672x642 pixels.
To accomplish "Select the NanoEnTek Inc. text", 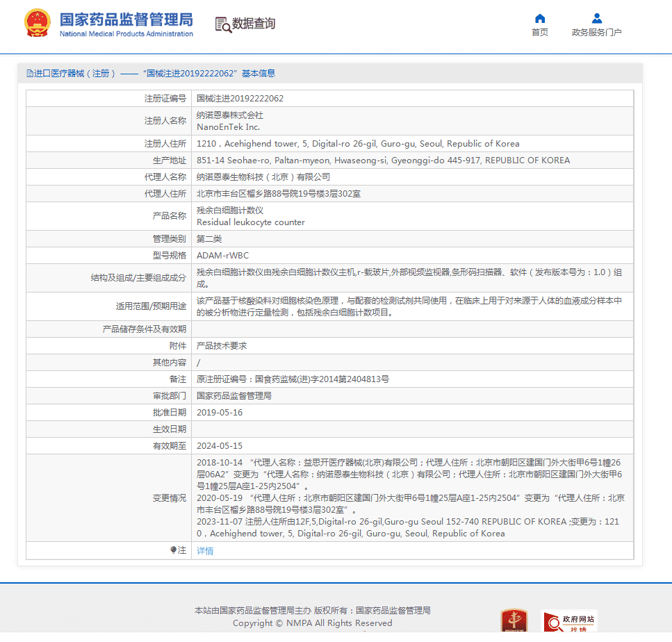I will (228, 127).
